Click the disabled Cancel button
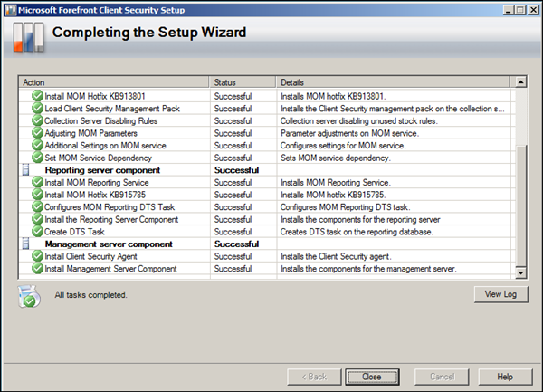543x392 pixels. [442, 377]
